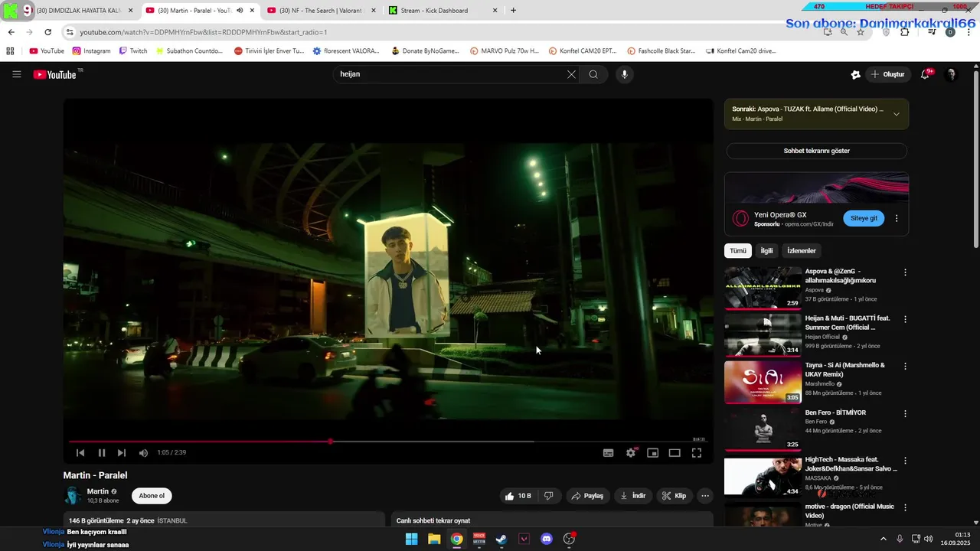The image size is (980, 551).
Task: Visit sponsor site with Siteye git
Action: [864, 218]
